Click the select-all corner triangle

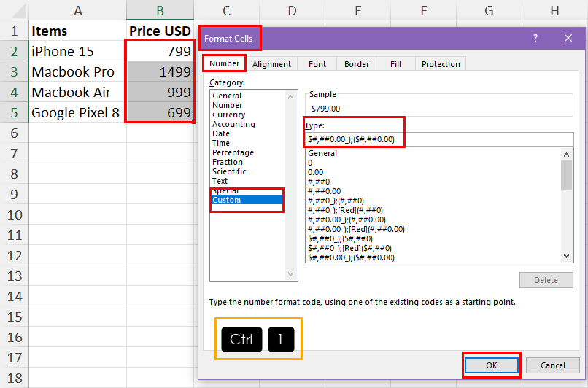pyautogui.click(x=18, y=10)
